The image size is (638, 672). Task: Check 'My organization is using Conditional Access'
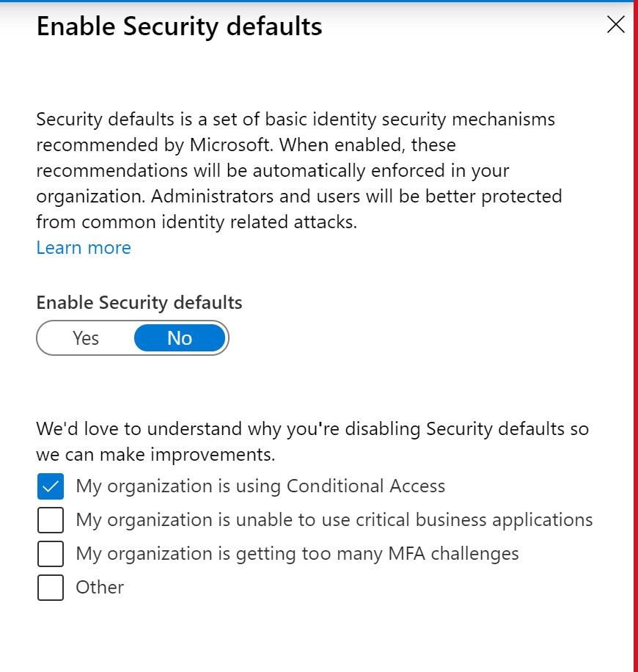point(49,486)
